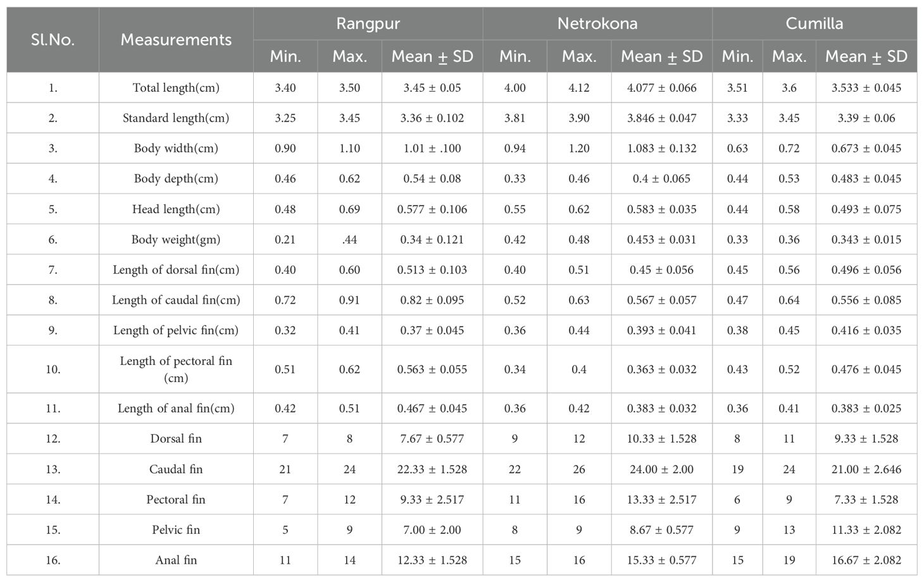Click row number 16. cell
The image size is (924, 582).
point(53,560)
